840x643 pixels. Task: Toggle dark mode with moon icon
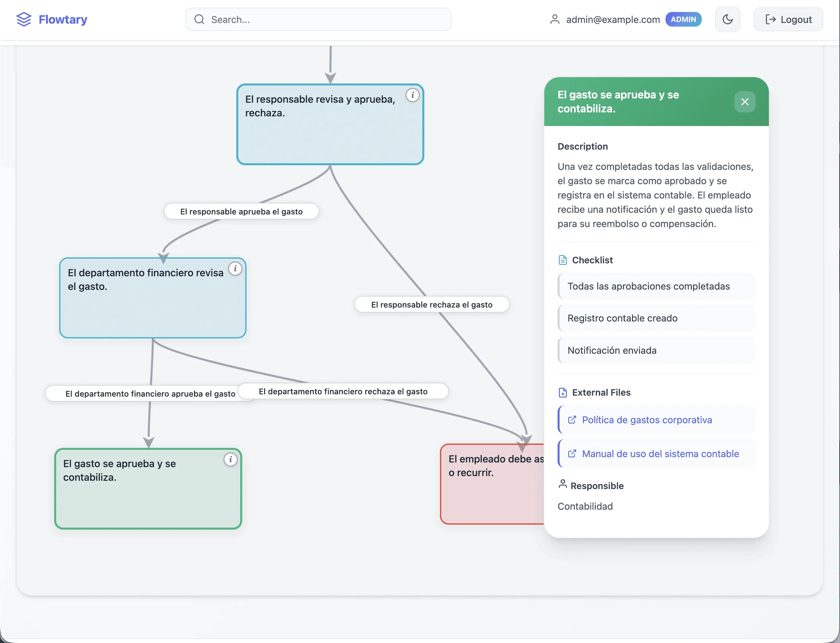point(727,19)
